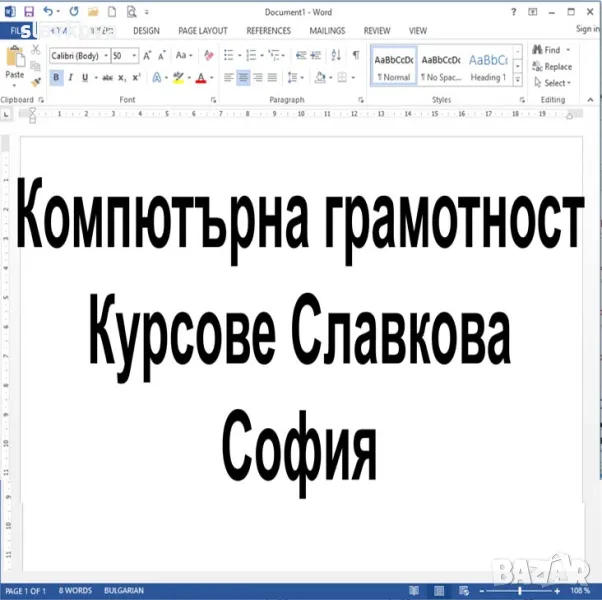Apply subscript formatting
Viewport: 602px width, 600px height.
(121, 78)
